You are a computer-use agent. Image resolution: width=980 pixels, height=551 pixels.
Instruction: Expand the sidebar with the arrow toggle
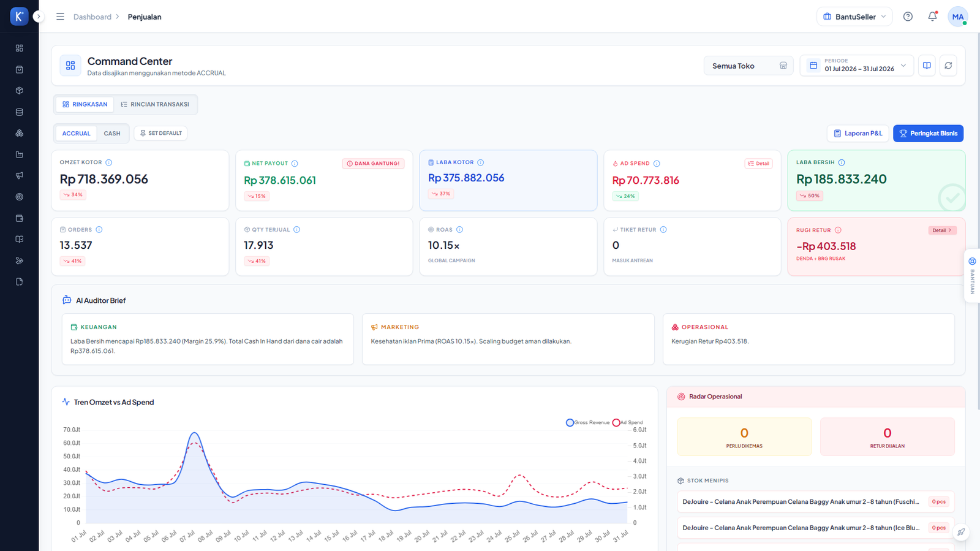[x=39, y=17]
